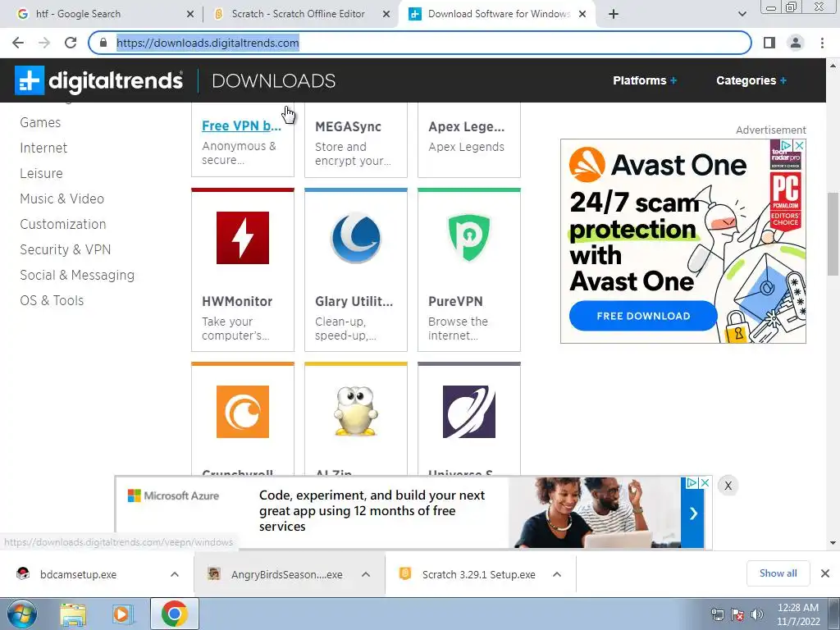Screen dimensions: 840x630
Task: Click the Action Center flag tray icon
Action: tap(737, 614)
